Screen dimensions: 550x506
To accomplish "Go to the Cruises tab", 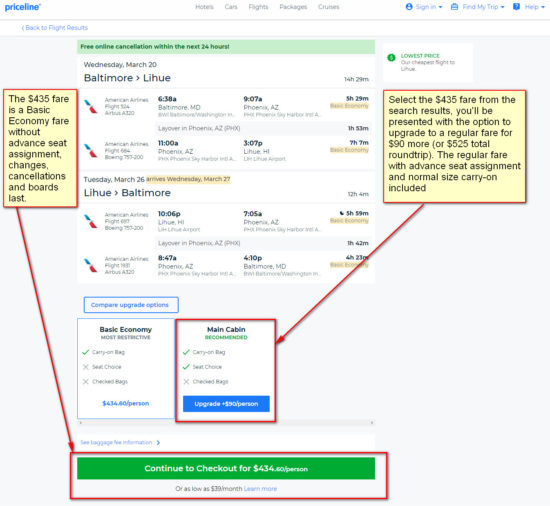I will click(x=329, y=7).
